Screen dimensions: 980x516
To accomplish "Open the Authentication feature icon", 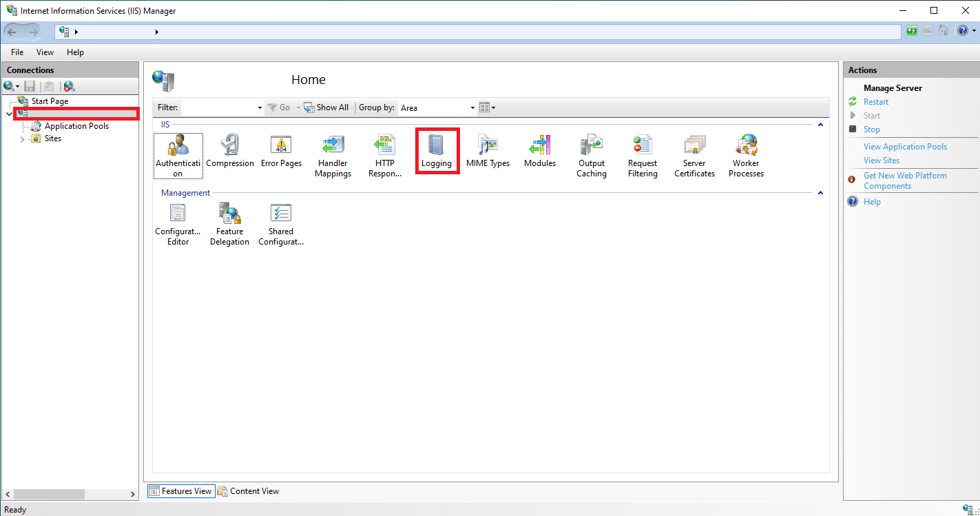I will [x=178, y=156].
